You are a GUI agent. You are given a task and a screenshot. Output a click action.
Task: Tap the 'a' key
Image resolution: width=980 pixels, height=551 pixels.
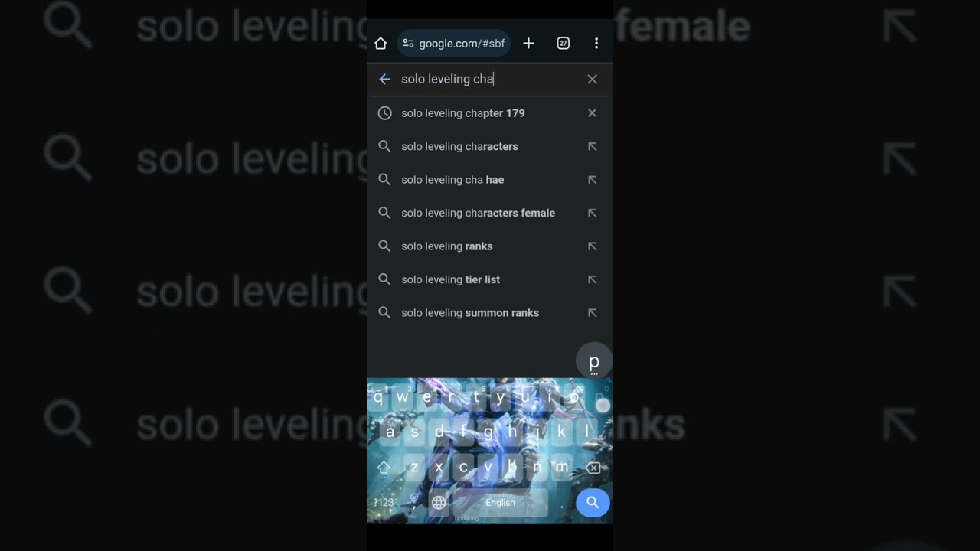[x=390, y=432]
